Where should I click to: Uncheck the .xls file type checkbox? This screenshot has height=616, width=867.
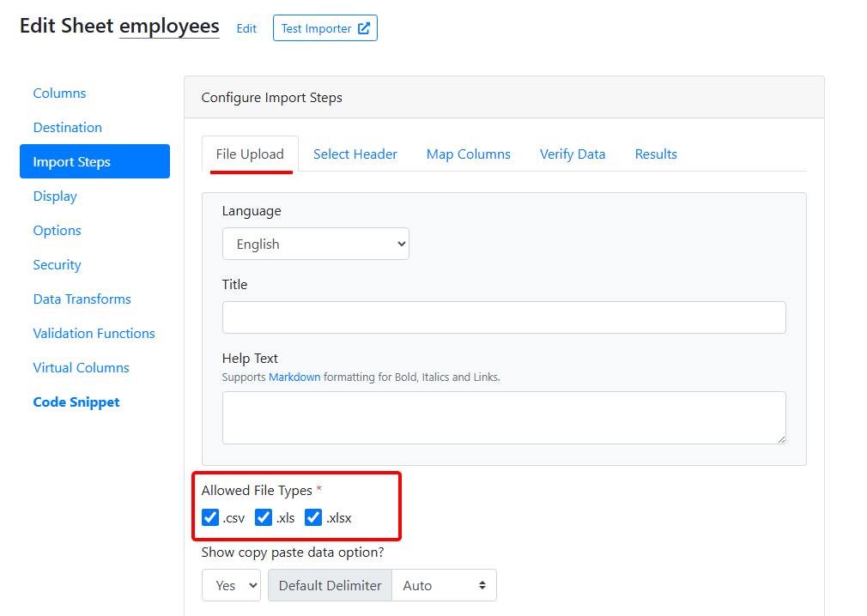coord(264,517)
